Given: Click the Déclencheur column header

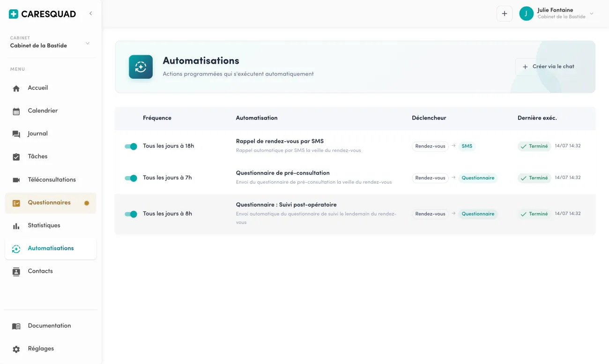Looking at the screenshot, I should pyautogui.click(x=429, y=118).
